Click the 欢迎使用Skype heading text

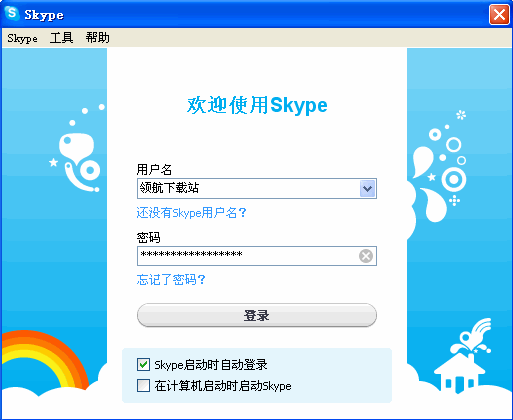click(x=257, y=105)
